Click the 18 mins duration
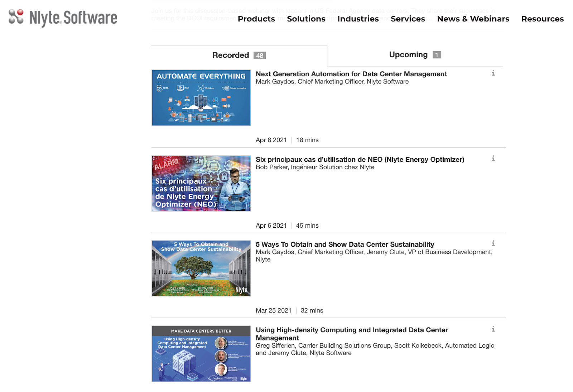The height and width of the screenshot is (392, 573). click(x=307, y=140)
